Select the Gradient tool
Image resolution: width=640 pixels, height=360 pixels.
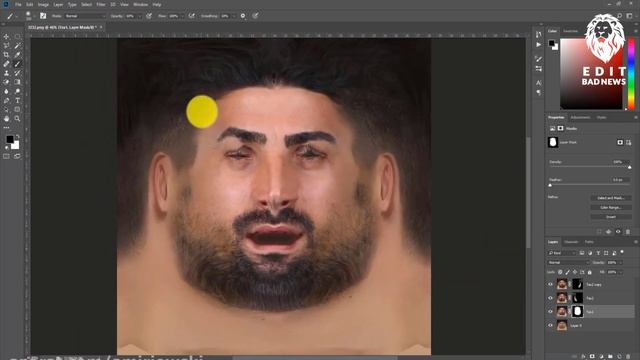[x=17, y=82]
